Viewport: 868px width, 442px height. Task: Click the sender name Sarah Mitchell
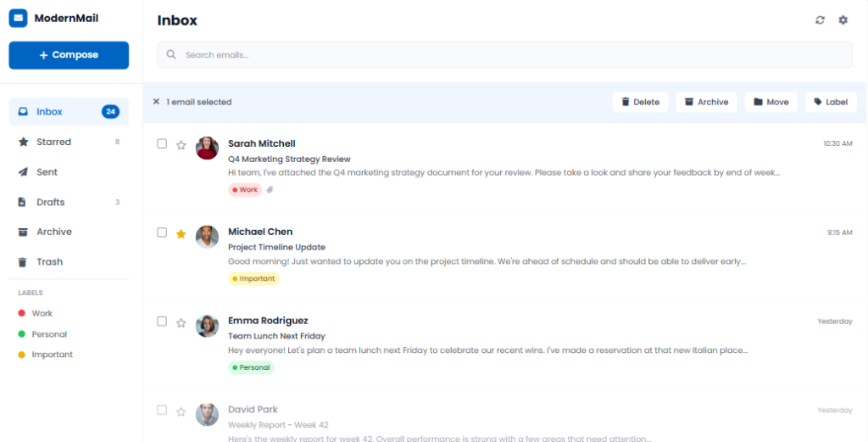262,143
